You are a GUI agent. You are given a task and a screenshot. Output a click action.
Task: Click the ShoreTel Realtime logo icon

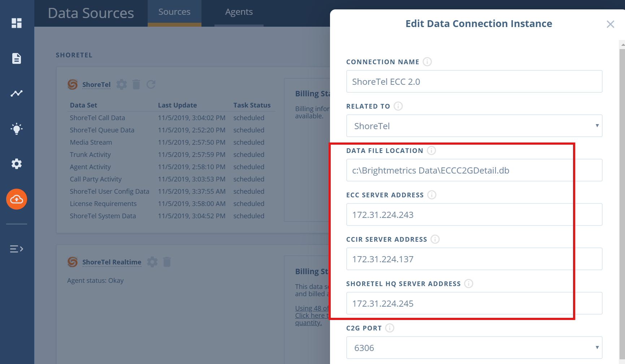click(73, 262)
